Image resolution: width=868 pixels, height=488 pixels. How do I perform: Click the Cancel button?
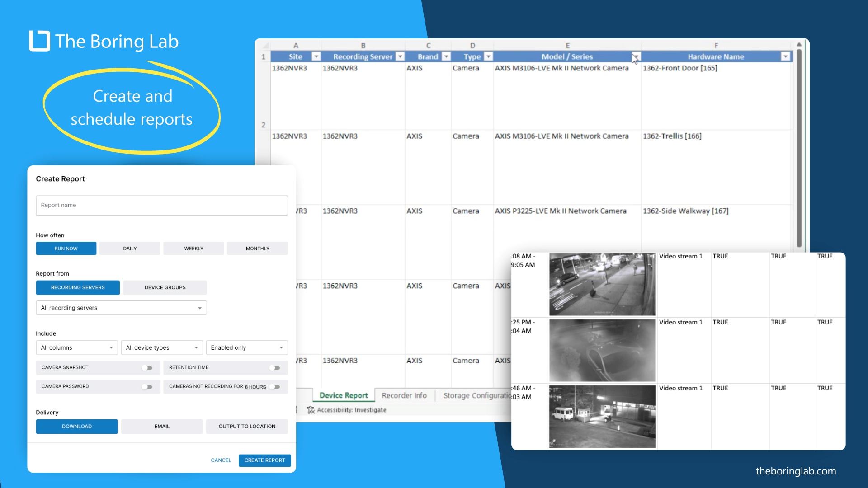point(221,460)
